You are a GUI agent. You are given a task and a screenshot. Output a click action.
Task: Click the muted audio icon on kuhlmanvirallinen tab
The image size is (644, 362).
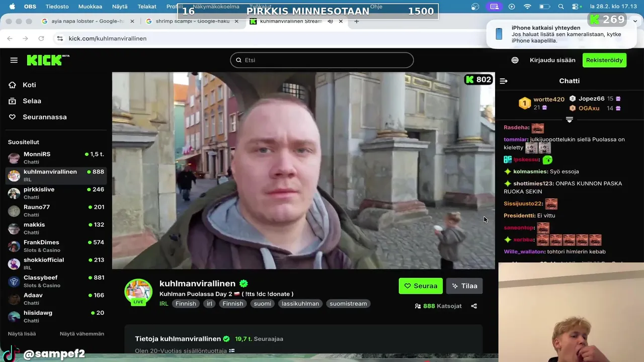(x=331, y=22)
